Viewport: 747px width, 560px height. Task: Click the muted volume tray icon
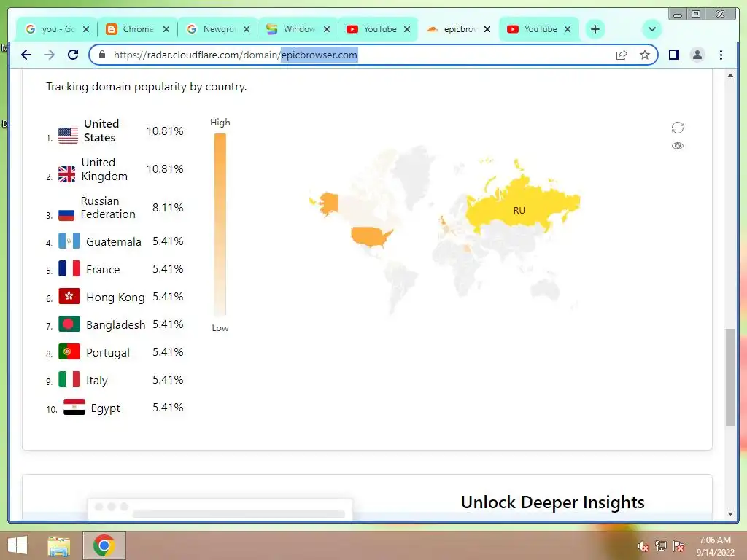click(643, 546)
